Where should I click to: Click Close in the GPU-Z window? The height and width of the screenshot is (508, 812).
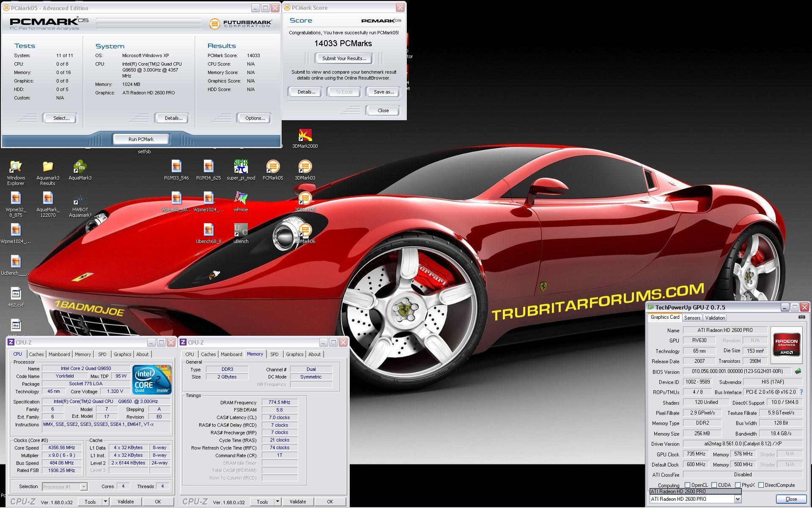click(x=791, y=499)
